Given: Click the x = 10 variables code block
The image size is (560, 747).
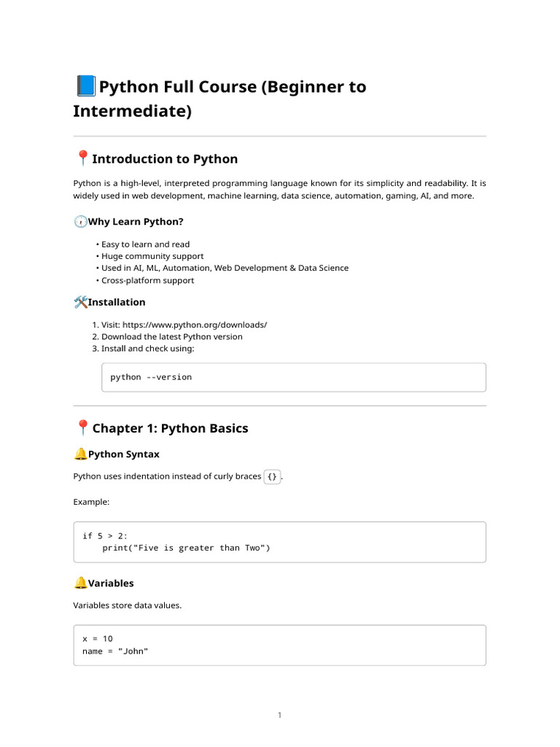Looking at the screenshot, I should (279, 645).
